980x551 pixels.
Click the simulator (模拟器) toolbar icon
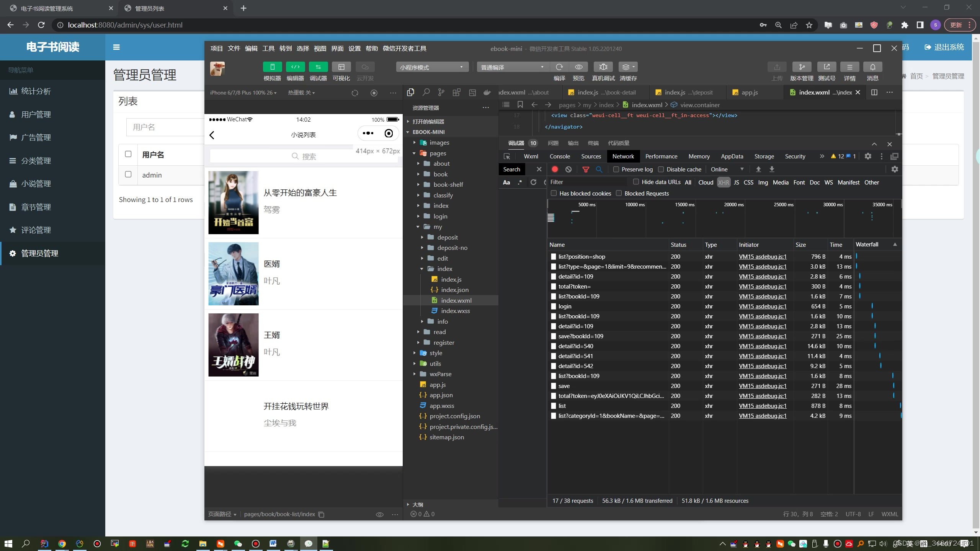pos(272,67)
